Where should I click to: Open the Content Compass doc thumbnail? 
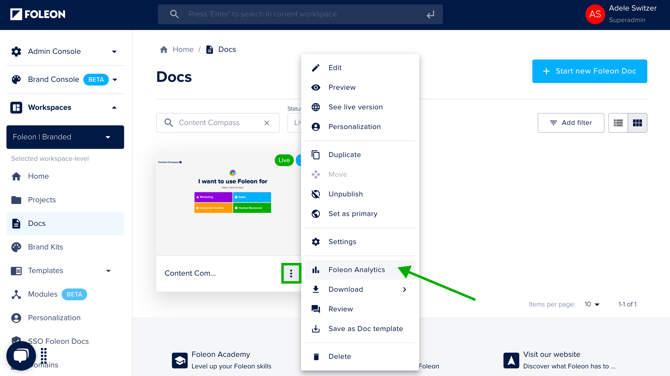click(x=229, y=204)
